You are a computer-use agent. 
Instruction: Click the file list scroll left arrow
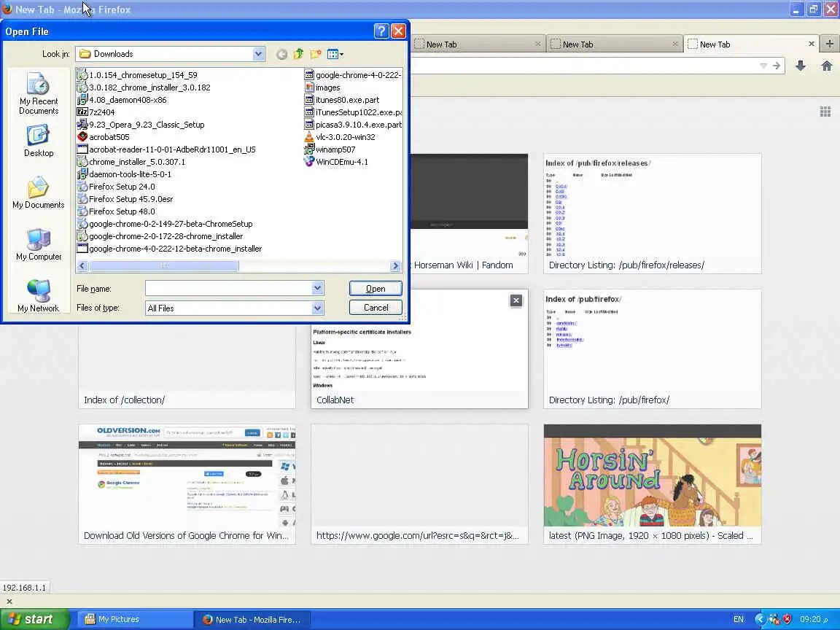point(82,265)
